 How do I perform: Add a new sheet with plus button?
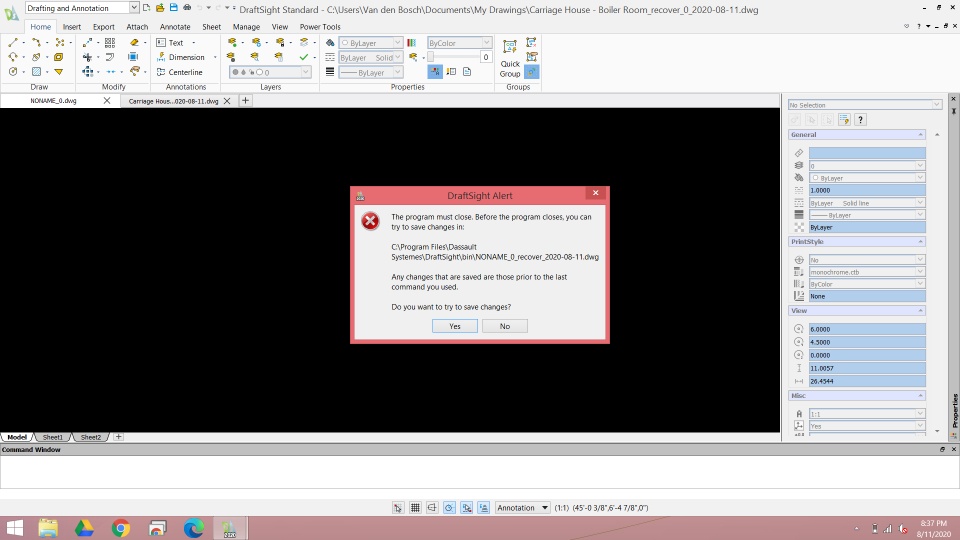click(x=118, y=437)
